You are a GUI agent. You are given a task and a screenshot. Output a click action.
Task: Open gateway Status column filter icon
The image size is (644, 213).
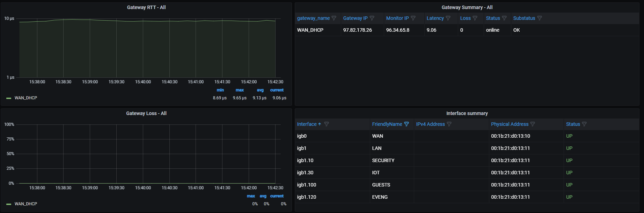click(504, 18)
